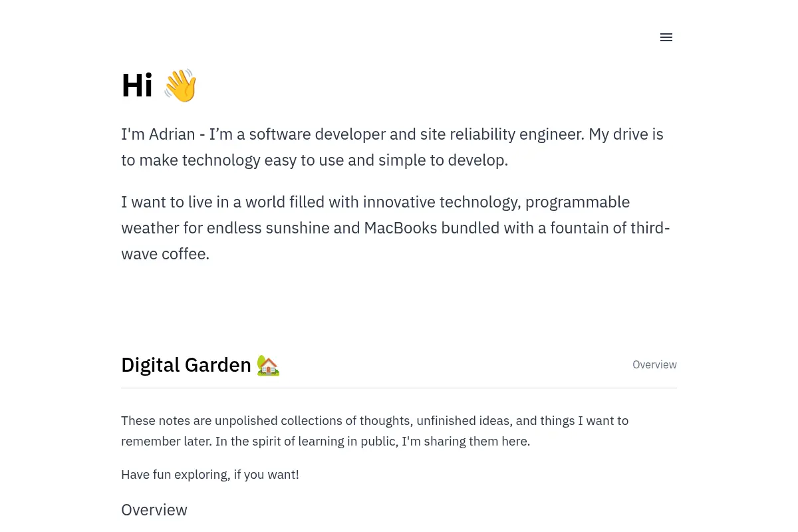The height and width of the screenshot is (532, 798).
Task: Follow the Overview link beside Digital Garden
Action: [x=654, y=364]
